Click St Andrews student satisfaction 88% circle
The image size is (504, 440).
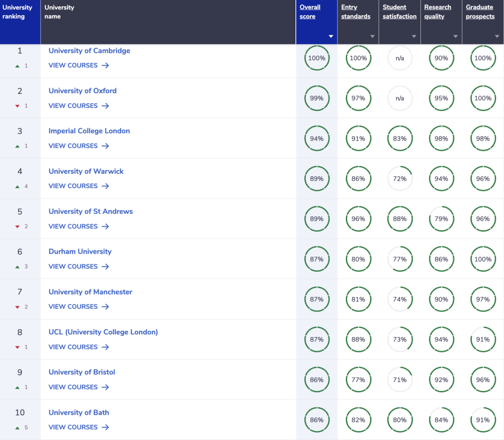(399, 219)
